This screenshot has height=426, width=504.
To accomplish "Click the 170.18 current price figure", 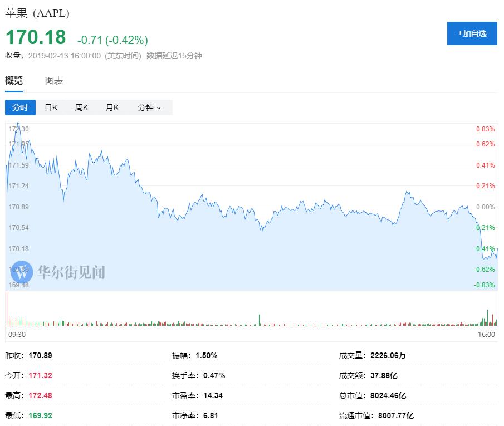I will (36, 37).
